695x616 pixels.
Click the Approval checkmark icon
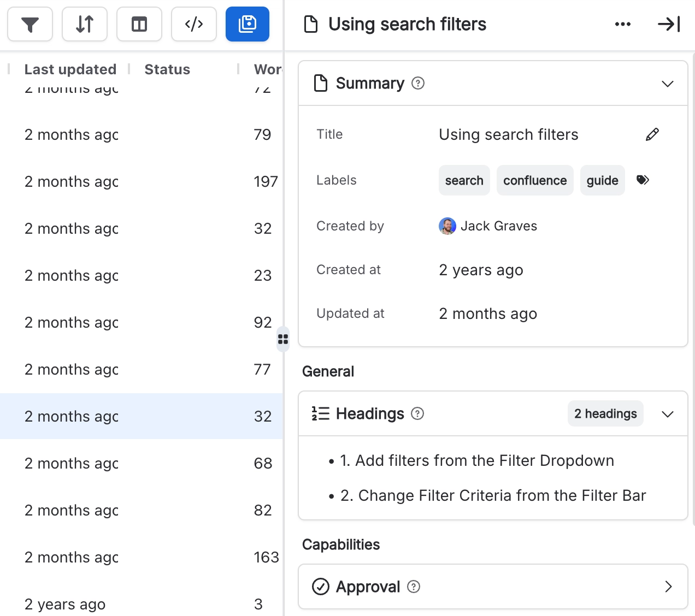321,587
